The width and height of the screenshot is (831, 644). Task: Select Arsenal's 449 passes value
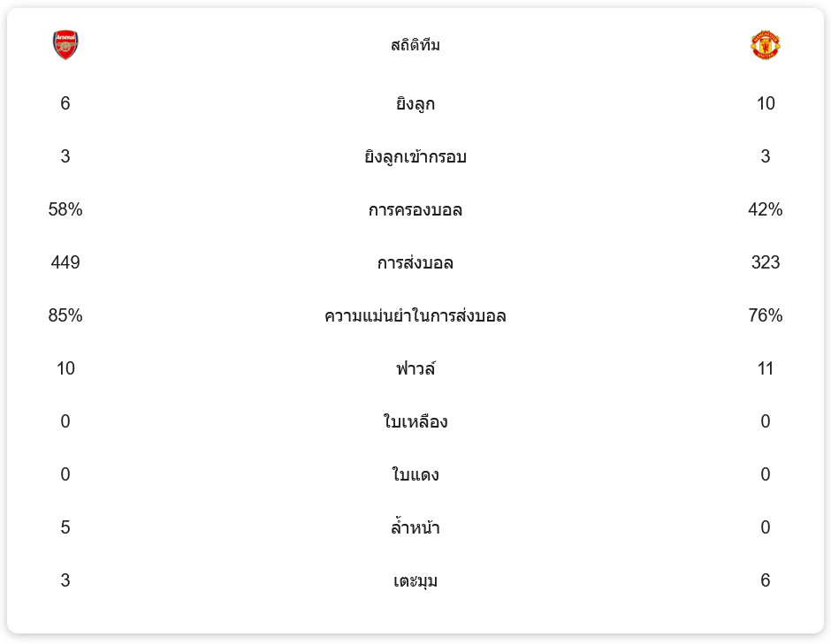65,263
